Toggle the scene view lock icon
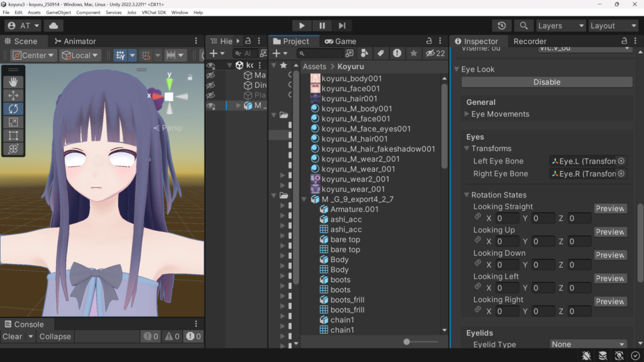Viewport: 644px width, 362px height. coord(190,77)
